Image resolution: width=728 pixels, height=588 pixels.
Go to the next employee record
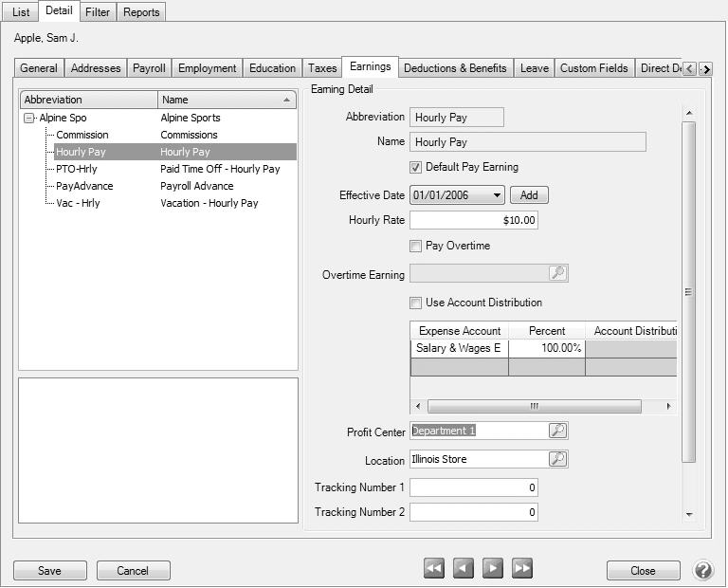(492, 569)
